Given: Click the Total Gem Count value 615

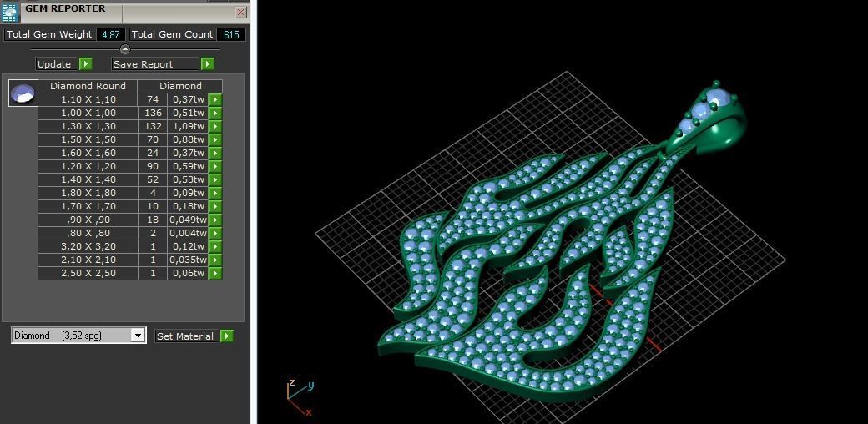Looking at the screenshot, I should tap(231, 34).
